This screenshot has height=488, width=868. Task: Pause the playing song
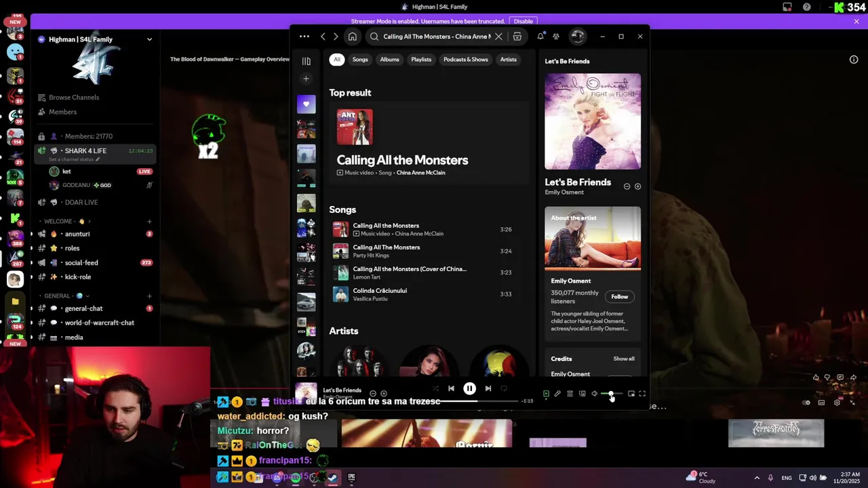[469, 388]
